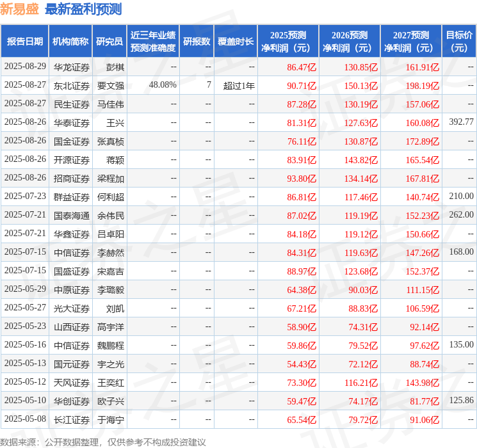
Task: Click the 2025-08-29 report date
Action: click(25, 67)
